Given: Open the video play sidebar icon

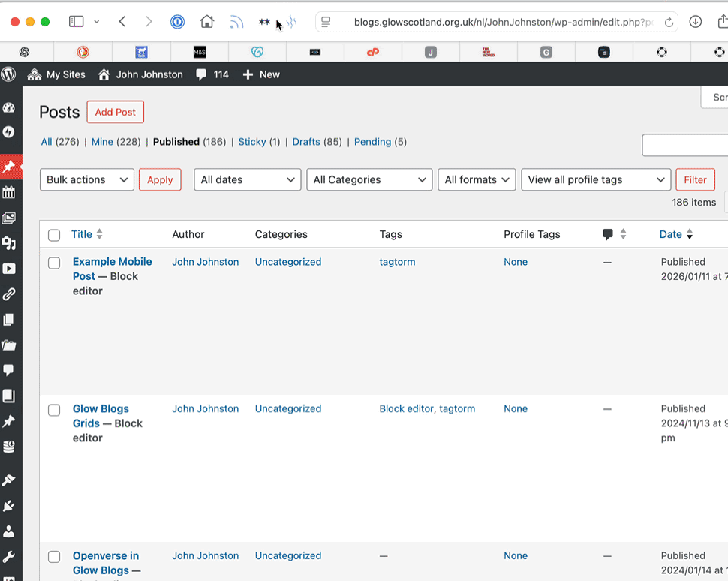Looking at the screenshot, I should (9, 269).
